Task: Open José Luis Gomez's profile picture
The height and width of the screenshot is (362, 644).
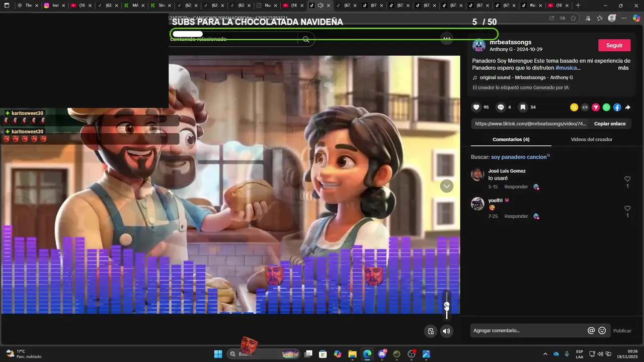Action: 477,174
